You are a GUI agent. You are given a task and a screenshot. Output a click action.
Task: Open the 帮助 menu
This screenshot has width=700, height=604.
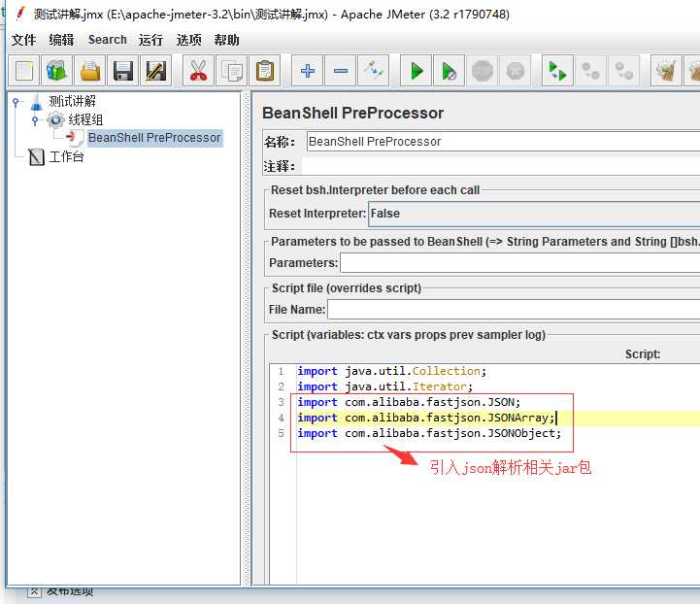click(x=226, y=40)
